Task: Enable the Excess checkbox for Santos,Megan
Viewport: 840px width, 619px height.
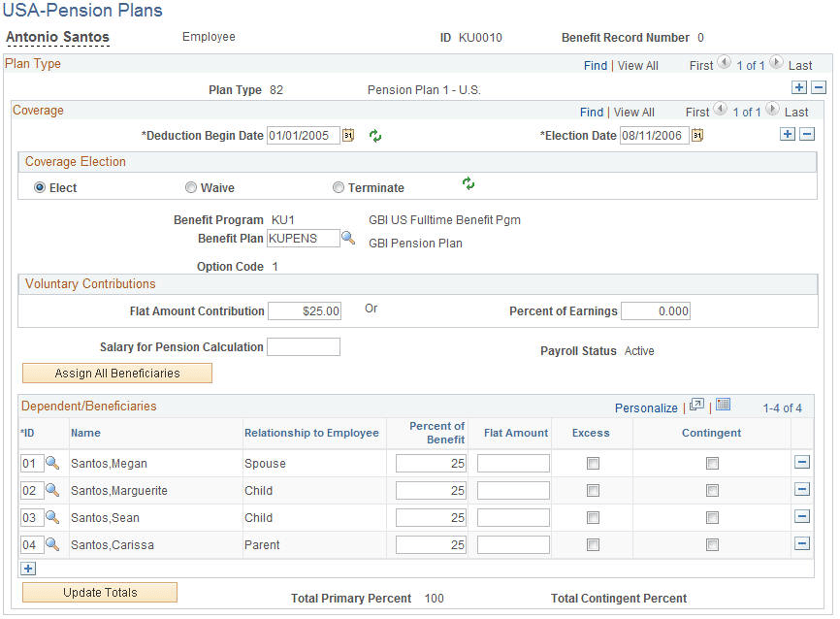Action: 591,463
